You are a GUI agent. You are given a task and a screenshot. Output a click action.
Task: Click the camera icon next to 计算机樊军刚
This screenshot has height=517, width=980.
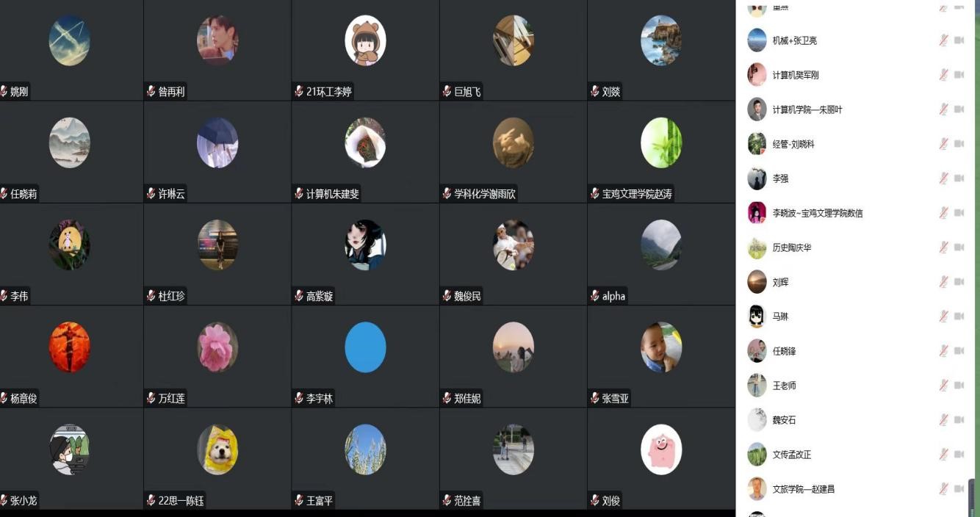[x=959, y=75]
